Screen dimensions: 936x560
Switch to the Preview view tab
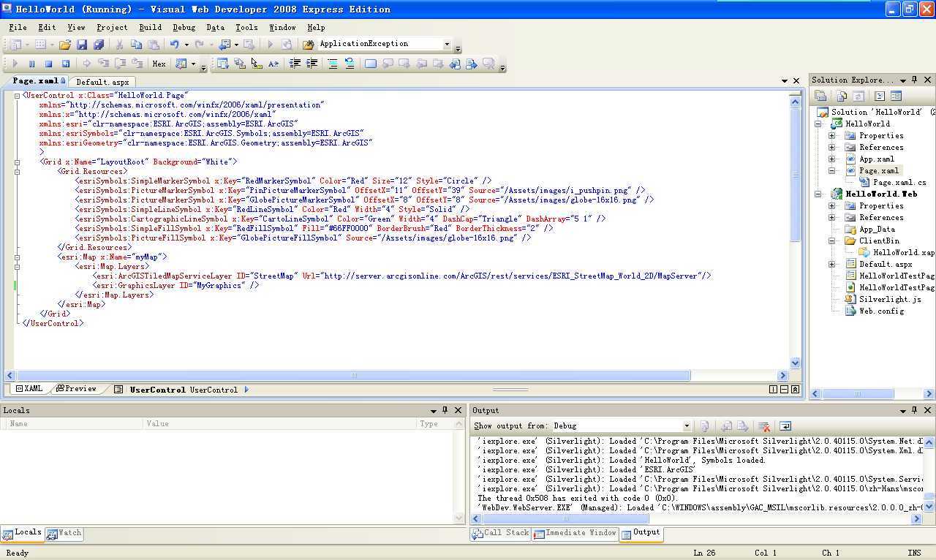point(76,389)
